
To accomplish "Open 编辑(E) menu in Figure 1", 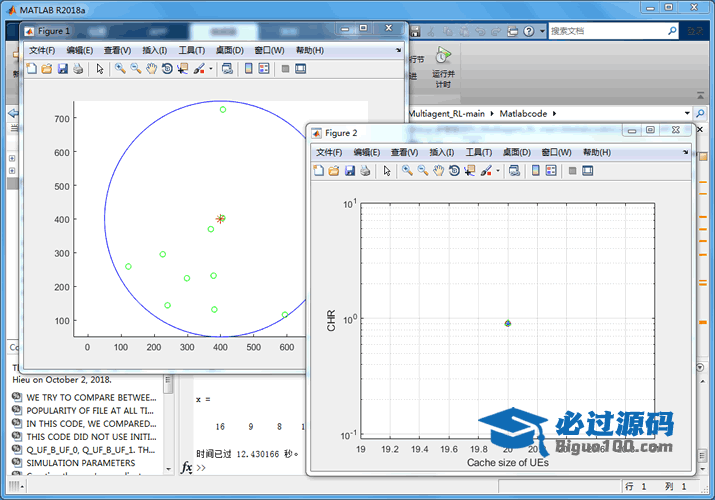I will tap(80, 50).
